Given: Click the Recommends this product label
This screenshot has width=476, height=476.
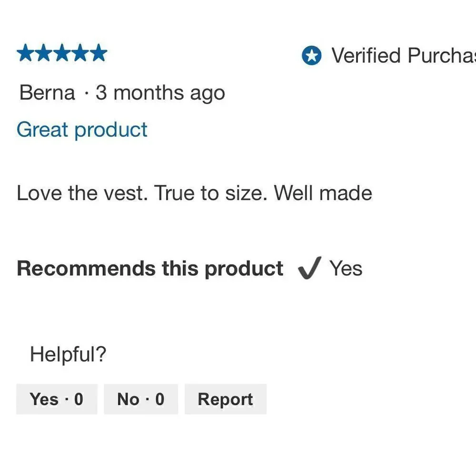Looking at the screenshot, I should (x=150, y=269).
